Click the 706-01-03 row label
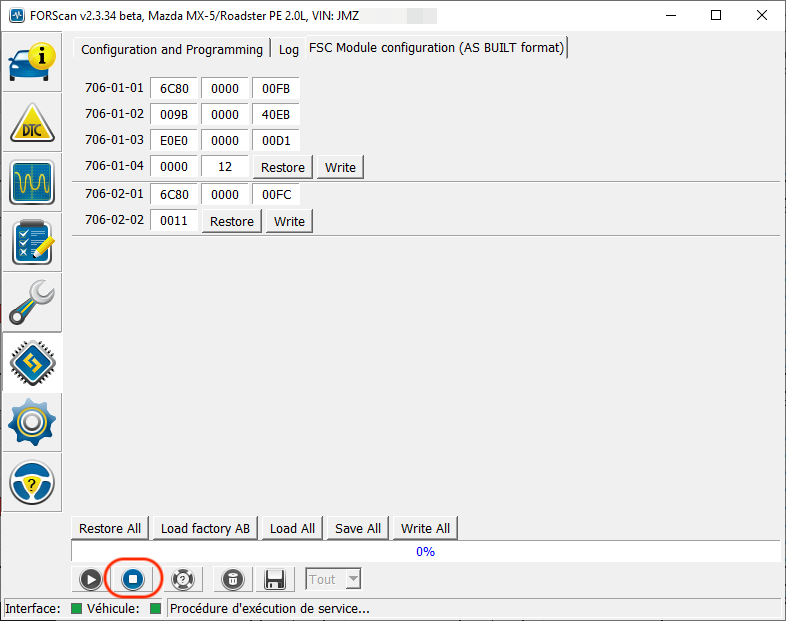The height and width of the screenshot is (621, 786). [114, 139]
